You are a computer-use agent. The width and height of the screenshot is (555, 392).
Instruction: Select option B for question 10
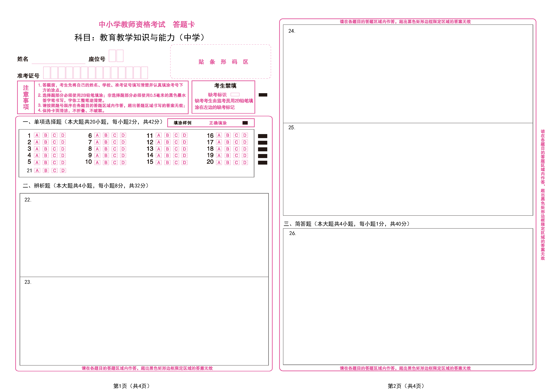pyautogui.click(x=106, y=162)
